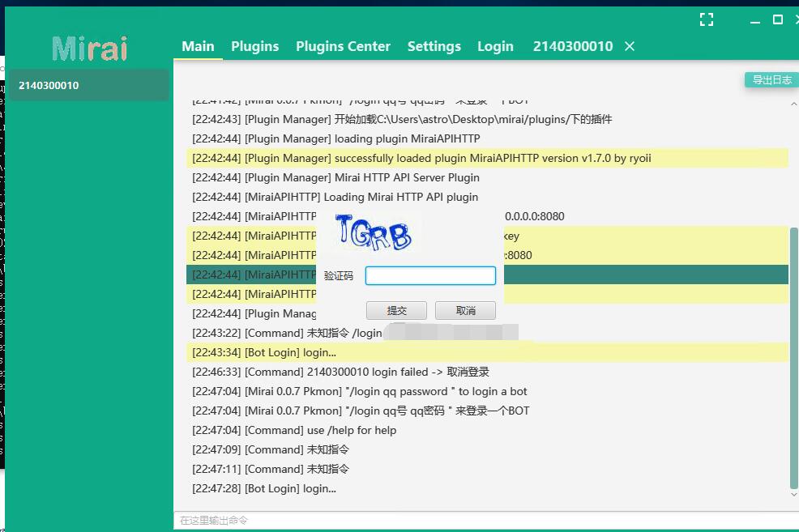Click the 导出日志 export log button
799x532 pixels.
click(x=771, y=80)
